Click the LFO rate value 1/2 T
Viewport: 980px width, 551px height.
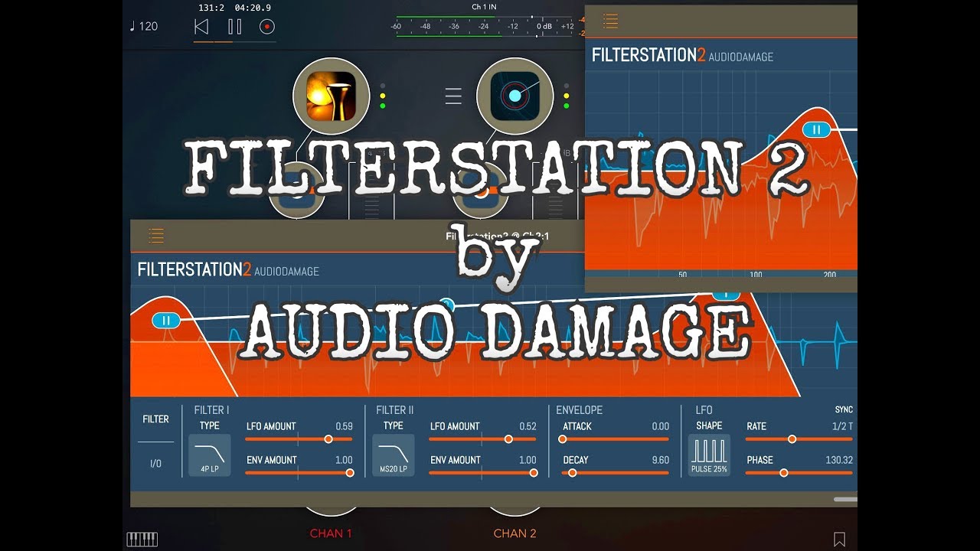842,426
